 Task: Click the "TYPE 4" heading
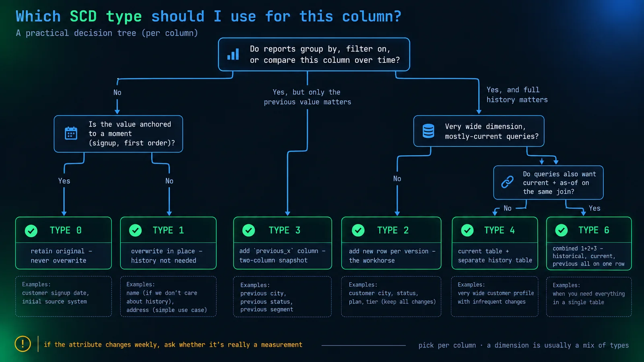(500, 230)
